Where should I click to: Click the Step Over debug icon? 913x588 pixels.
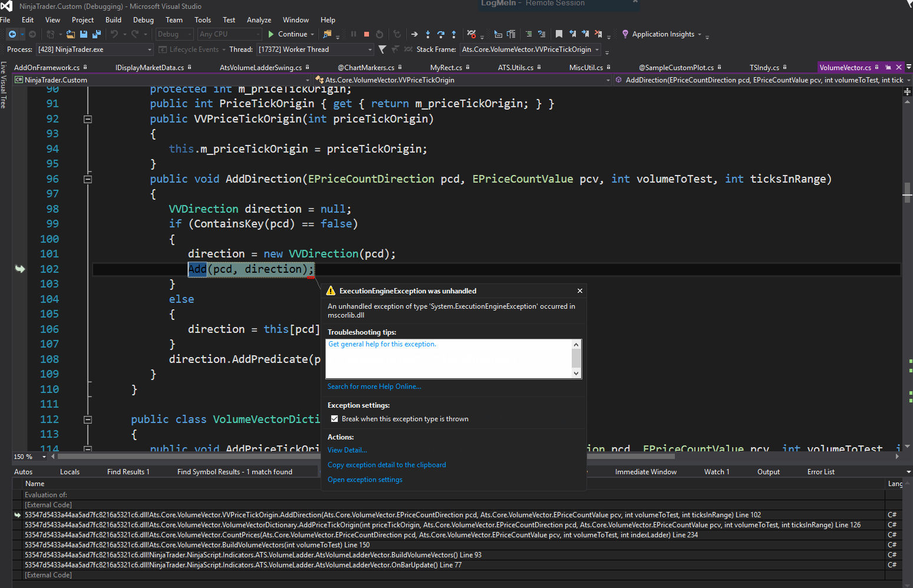pos(441,34)
